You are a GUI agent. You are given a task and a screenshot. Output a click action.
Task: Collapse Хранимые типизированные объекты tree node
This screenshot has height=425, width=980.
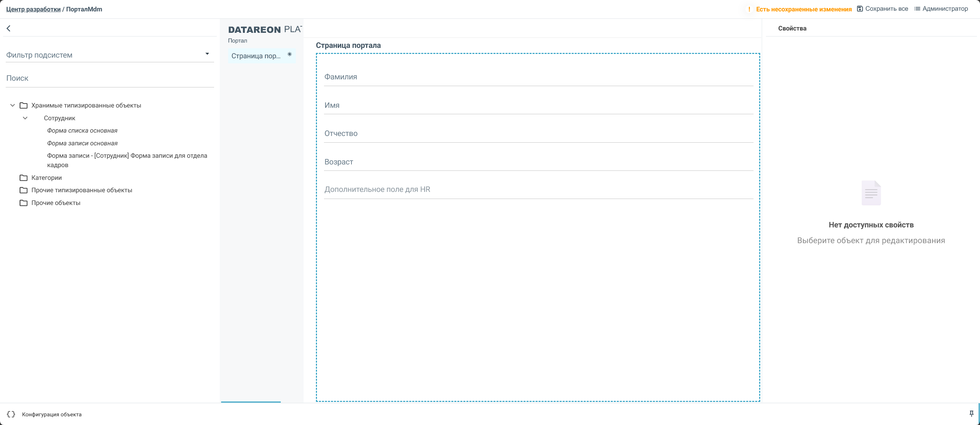pyautogui.click(x=12, y=105)
